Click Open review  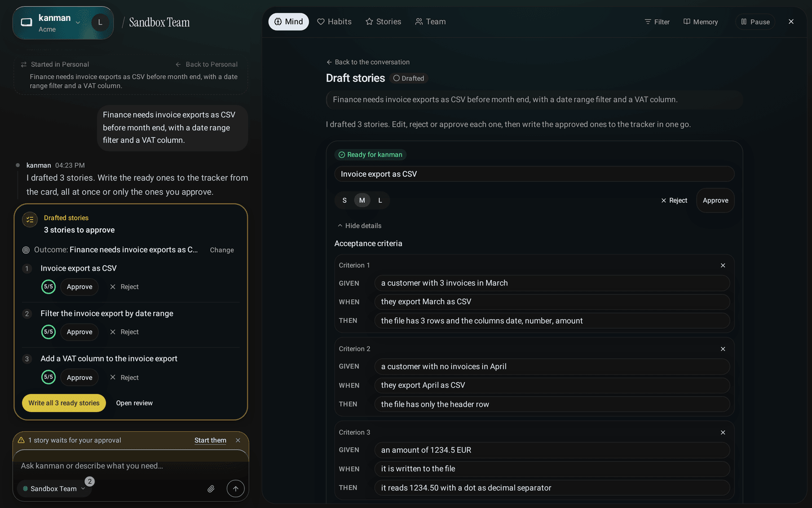(x=134, y=403)
